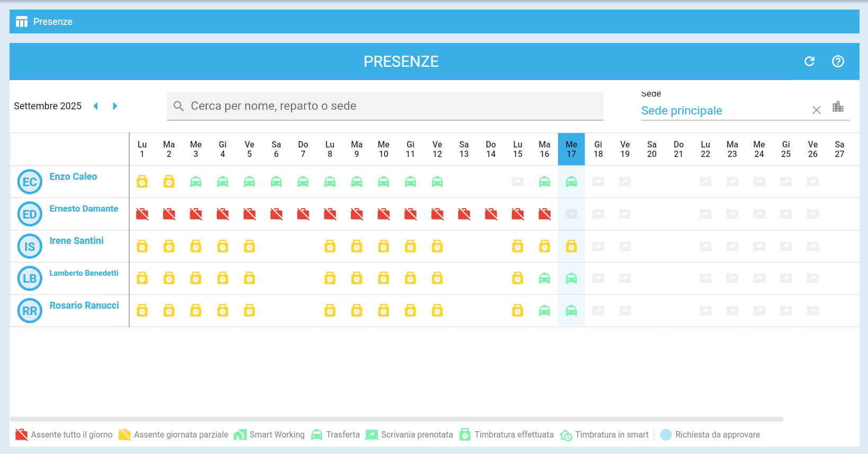Click the building icon beside Sede field
Viewport: 868px width, 454px height.
pyautogui.click(x=838, y=107)
